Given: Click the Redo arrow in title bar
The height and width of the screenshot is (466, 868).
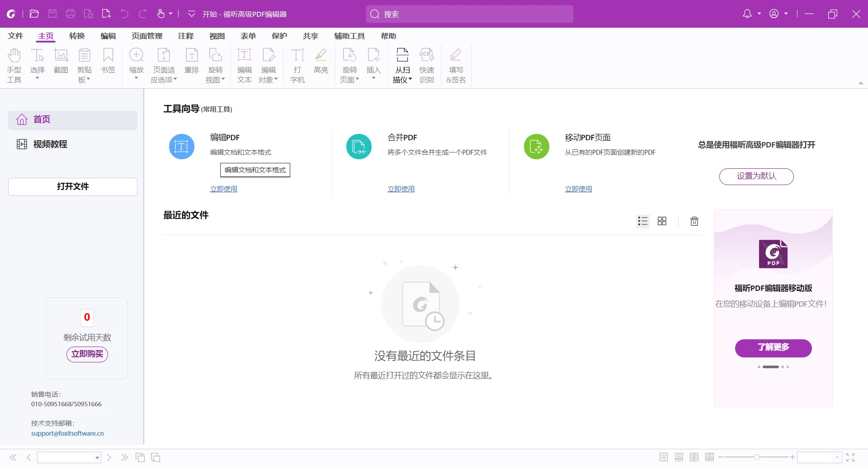Looking at the screenshot, I should tap(142, 14).
